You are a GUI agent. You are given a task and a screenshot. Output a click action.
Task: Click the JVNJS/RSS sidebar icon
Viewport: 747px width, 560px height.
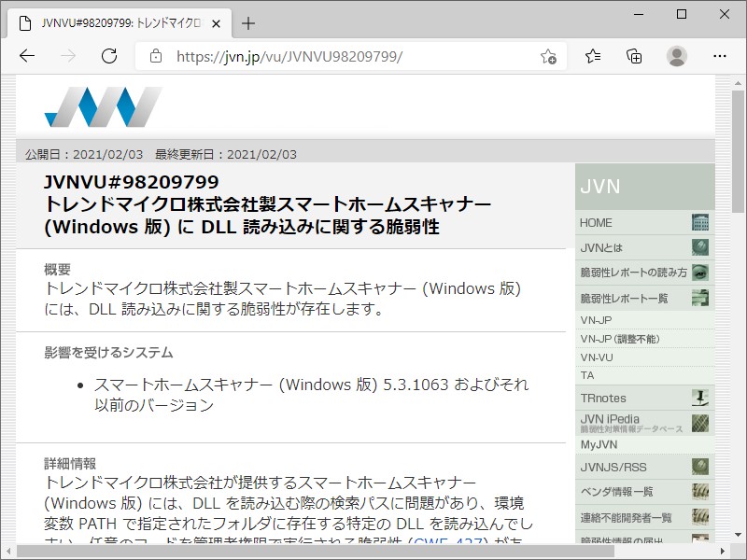[700, 467]
